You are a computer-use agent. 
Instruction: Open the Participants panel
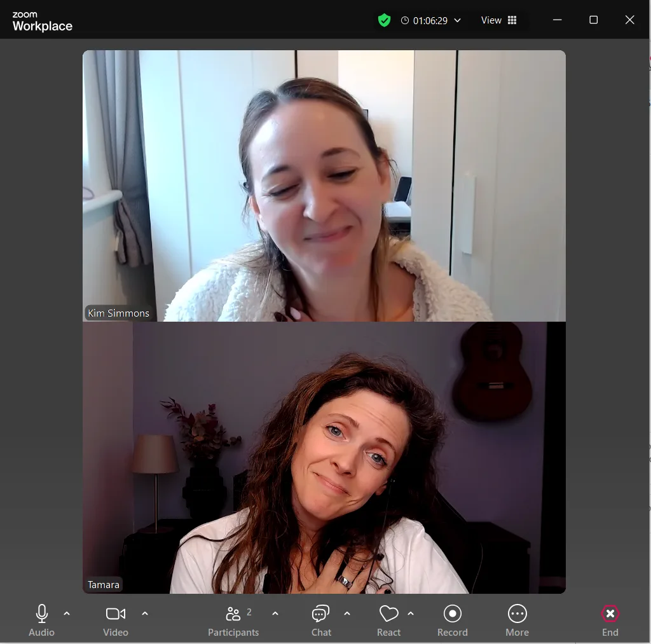(x=233, y=614)
